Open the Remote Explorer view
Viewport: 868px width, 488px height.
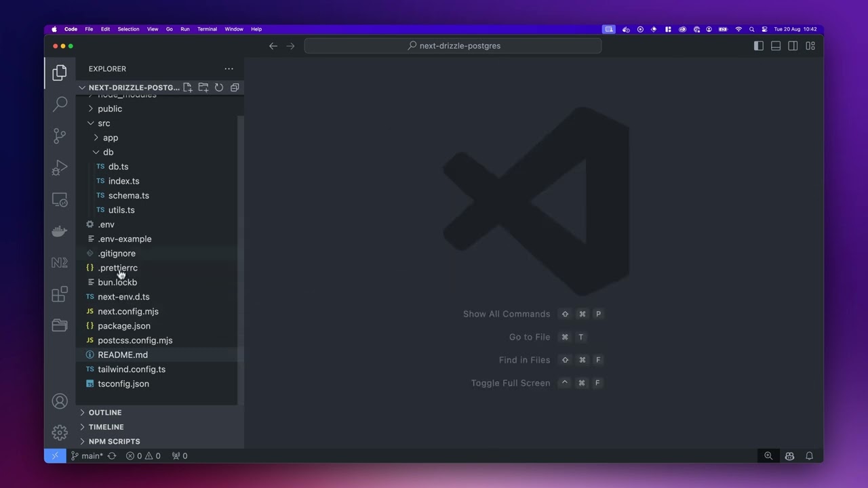[x=60, y=199]
